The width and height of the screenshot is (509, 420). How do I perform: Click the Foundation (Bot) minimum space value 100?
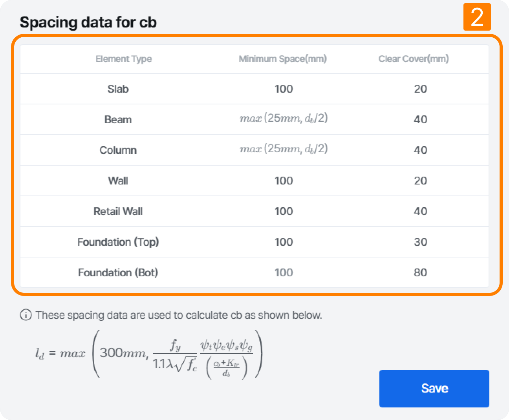[283, 272]
